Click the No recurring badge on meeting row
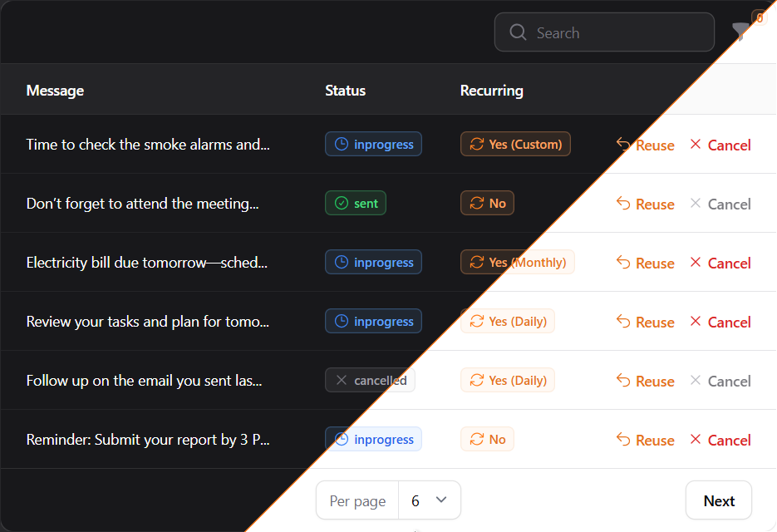Image resolution: width=777 pixels, height=532 pixels. pyautogui.click(x=487, y=203)
